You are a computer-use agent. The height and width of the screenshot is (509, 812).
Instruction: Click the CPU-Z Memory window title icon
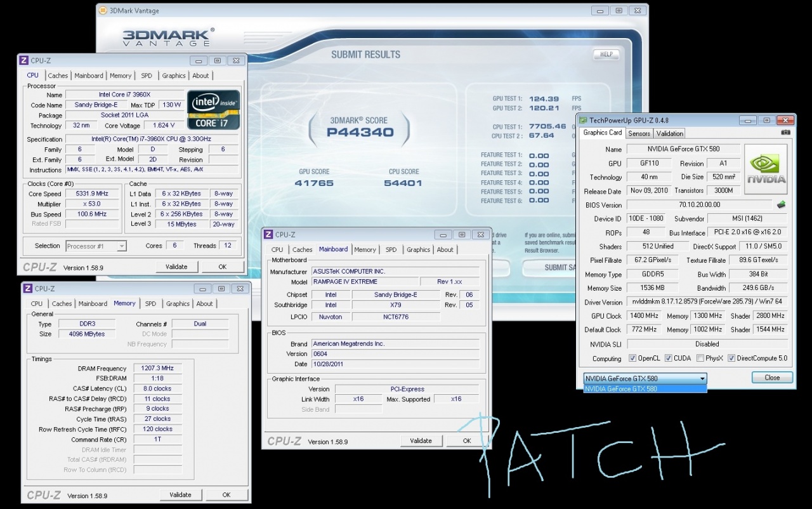point(28,289)
